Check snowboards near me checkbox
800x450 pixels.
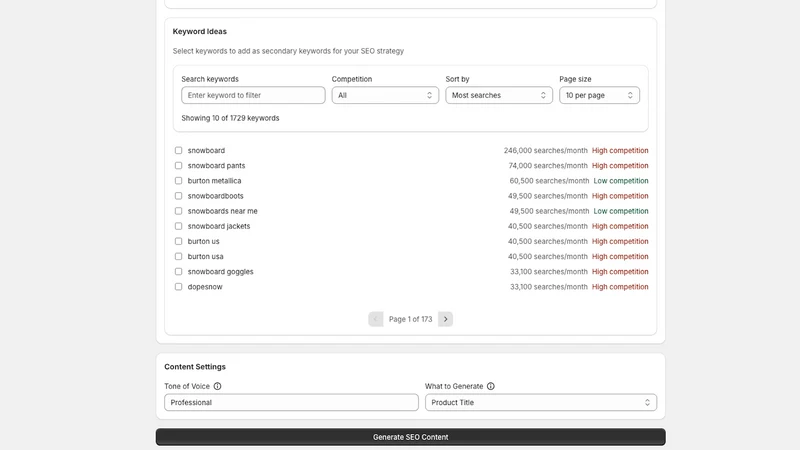[178, 211]
